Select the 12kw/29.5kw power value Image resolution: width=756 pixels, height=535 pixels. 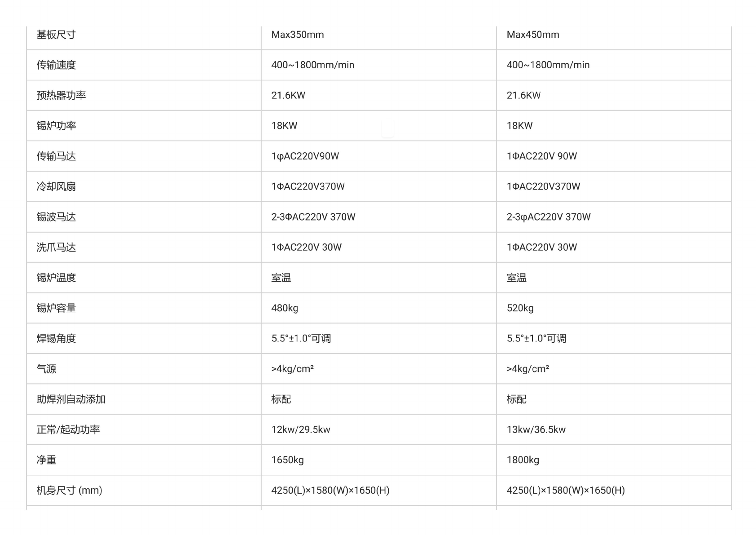(300, 430)
